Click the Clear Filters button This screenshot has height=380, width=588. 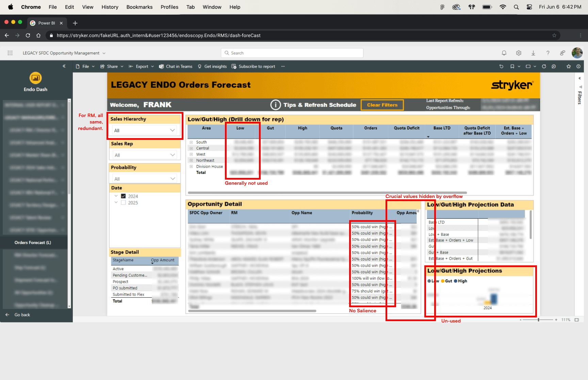(x=382, y=105)
